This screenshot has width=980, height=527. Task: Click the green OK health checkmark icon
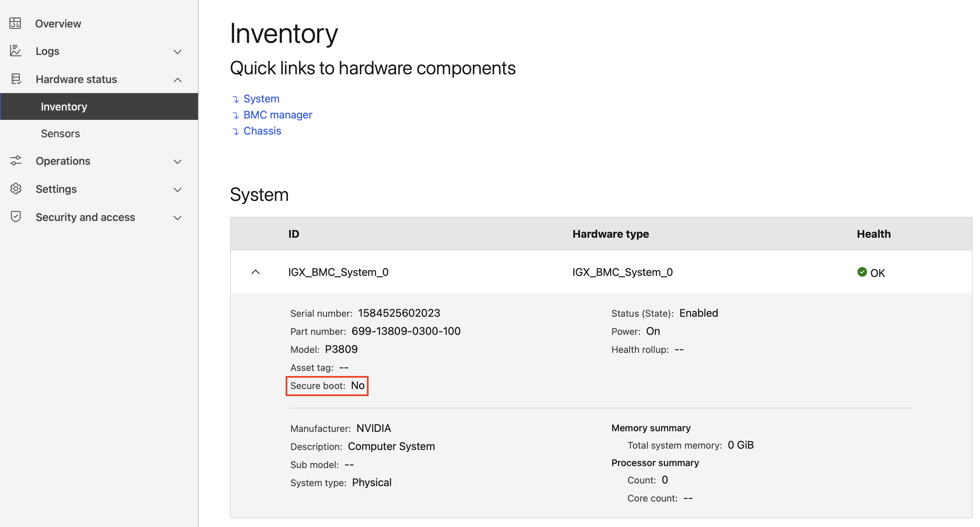(x=862, y=272)
